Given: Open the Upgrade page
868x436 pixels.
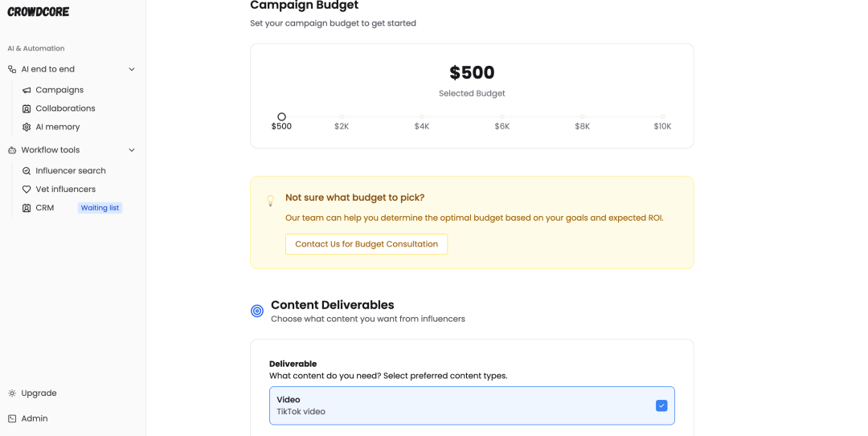Looking at the screenshot, I should point(39,393).
